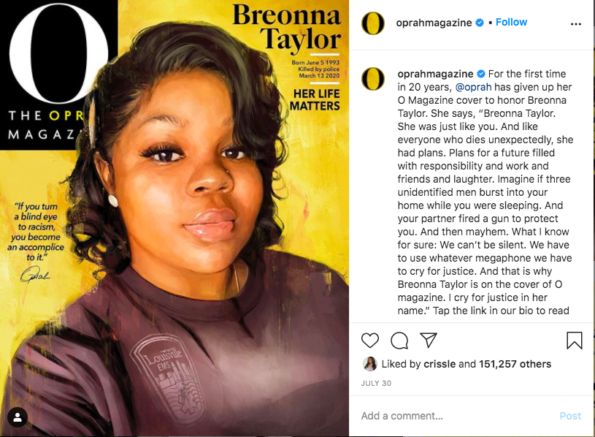Click the liker's small avatar thumbnail
This screenshot has height=437, width=595.
(370, 364)
